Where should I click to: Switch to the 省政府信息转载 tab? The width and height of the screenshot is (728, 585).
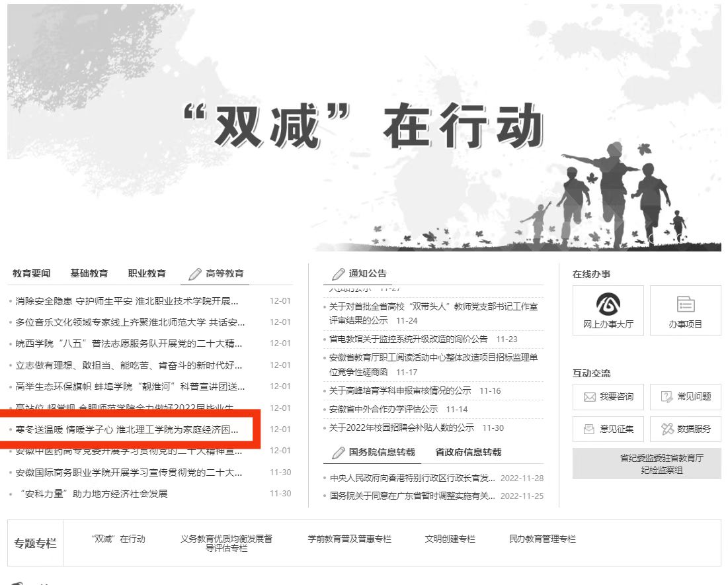[x=468, y=452]
